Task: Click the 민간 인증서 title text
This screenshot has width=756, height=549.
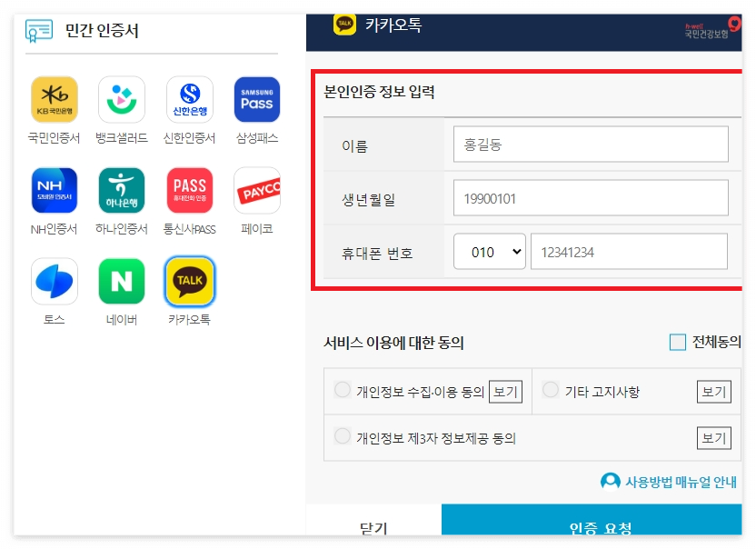Action: point(102,31)
